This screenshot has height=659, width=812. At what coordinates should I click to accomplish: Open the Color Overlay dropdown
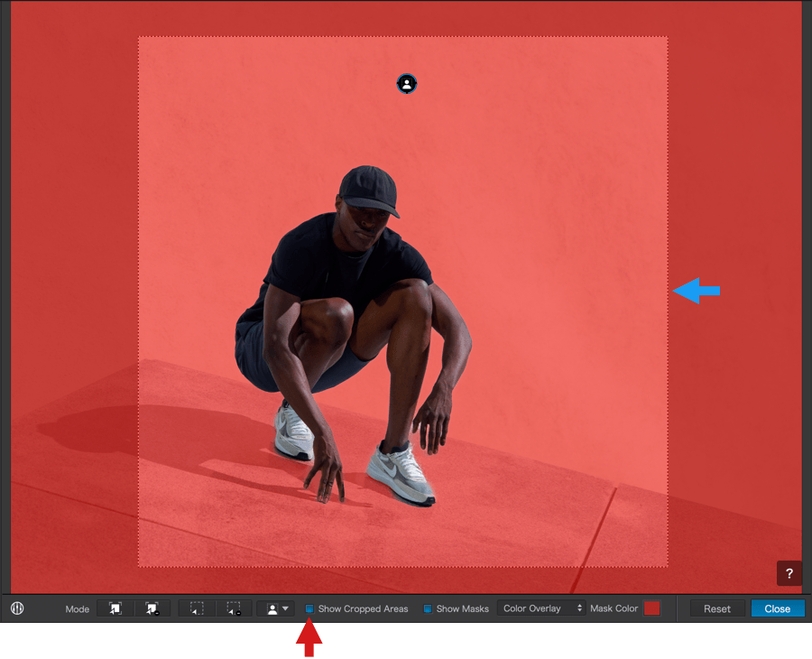click(x=541, y=608)
